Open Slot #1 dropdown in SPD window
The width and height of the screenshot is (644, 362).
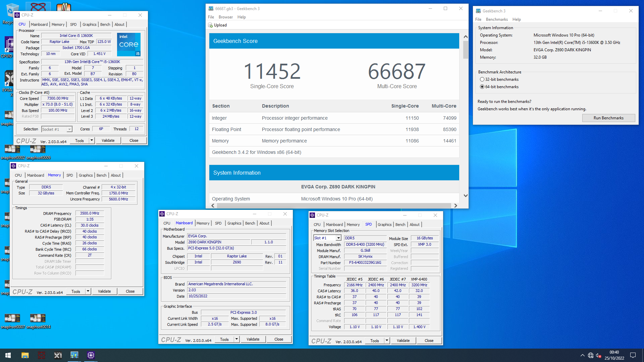pyautogui.click(x=338, y=238)
